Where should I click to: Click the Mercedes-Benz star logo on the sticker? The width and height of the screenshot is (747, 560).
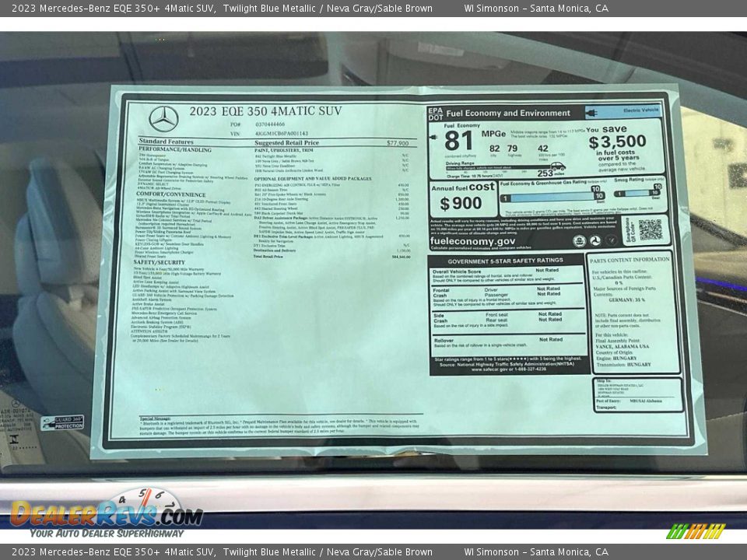pos(164,119)
